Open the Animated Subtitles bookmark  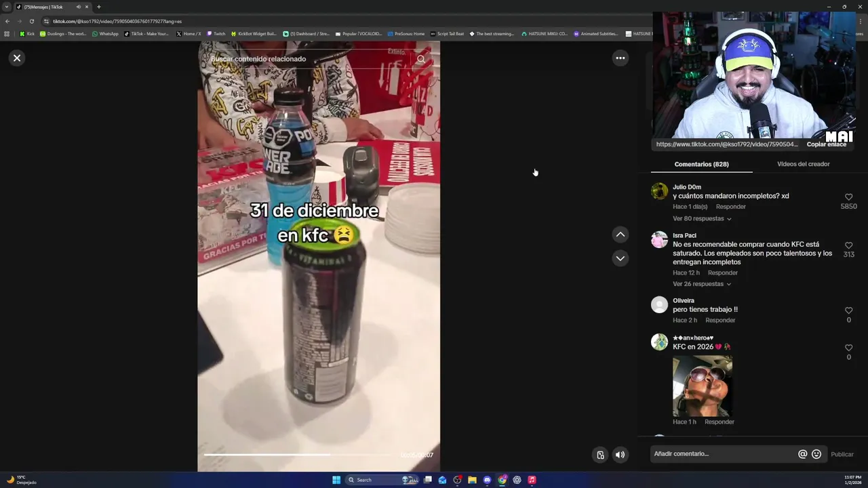[x=596, y=34]
